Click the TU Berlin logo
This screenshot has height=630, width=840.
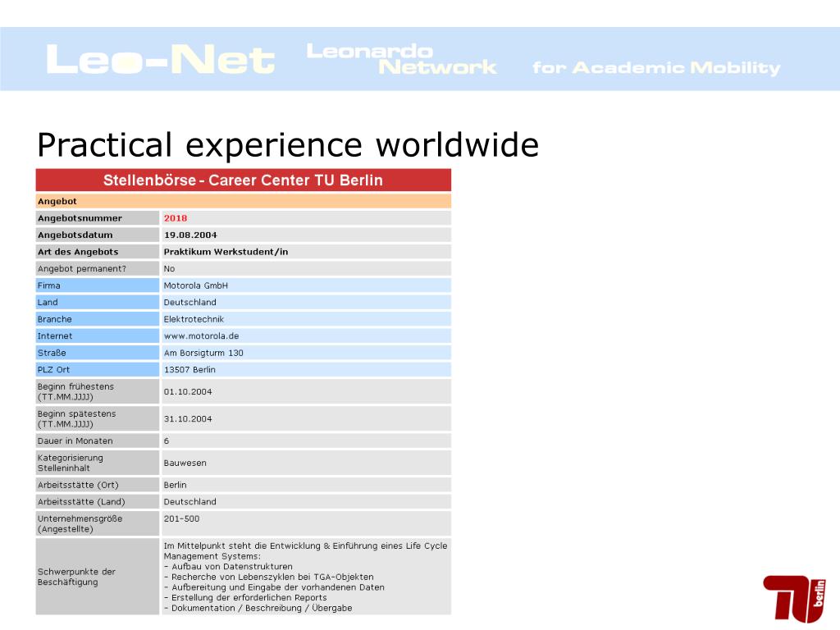pyautogui.click(x=794, y=598)
